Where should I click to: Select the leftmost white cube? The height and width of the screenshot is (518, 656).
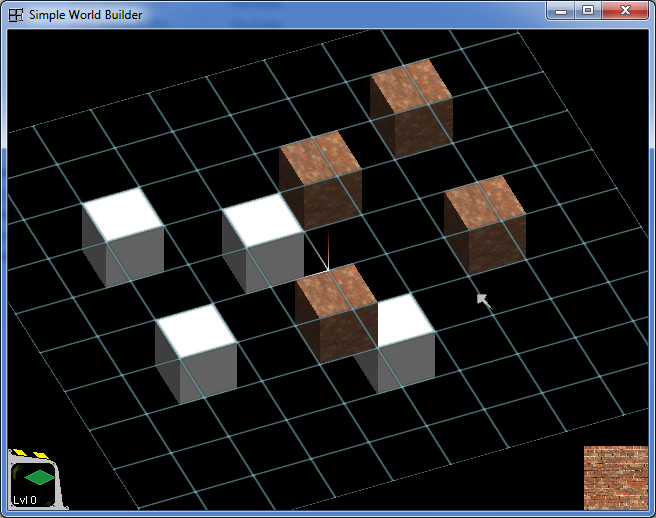click(x=123, y=237)
